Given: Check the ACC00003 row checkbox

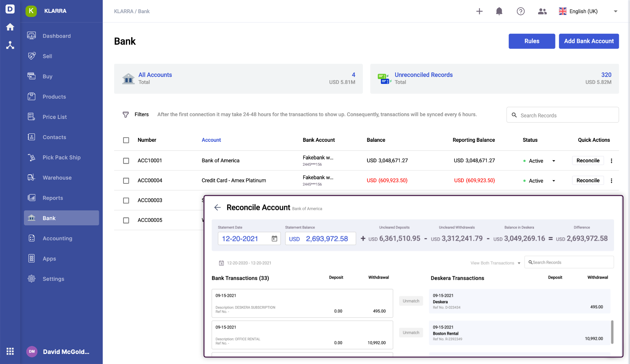Looking at the screenshot, I should 126,200.
